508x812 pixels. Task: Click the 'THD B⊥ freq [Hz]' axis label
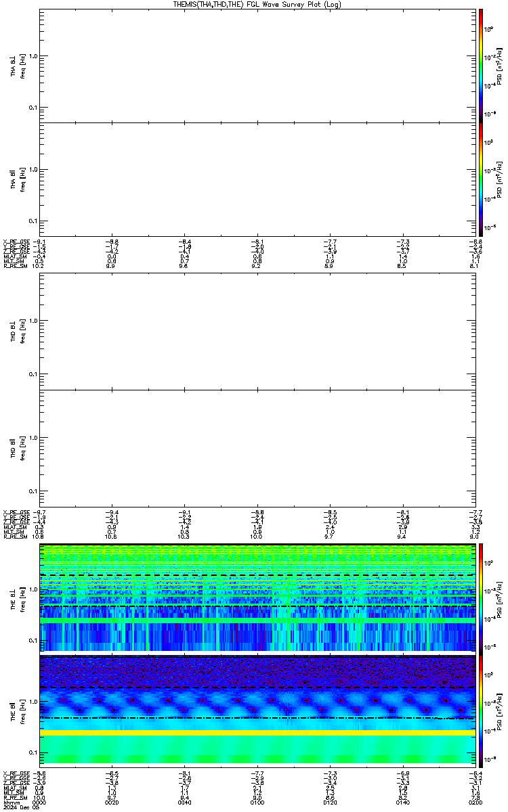click(18, 331)
